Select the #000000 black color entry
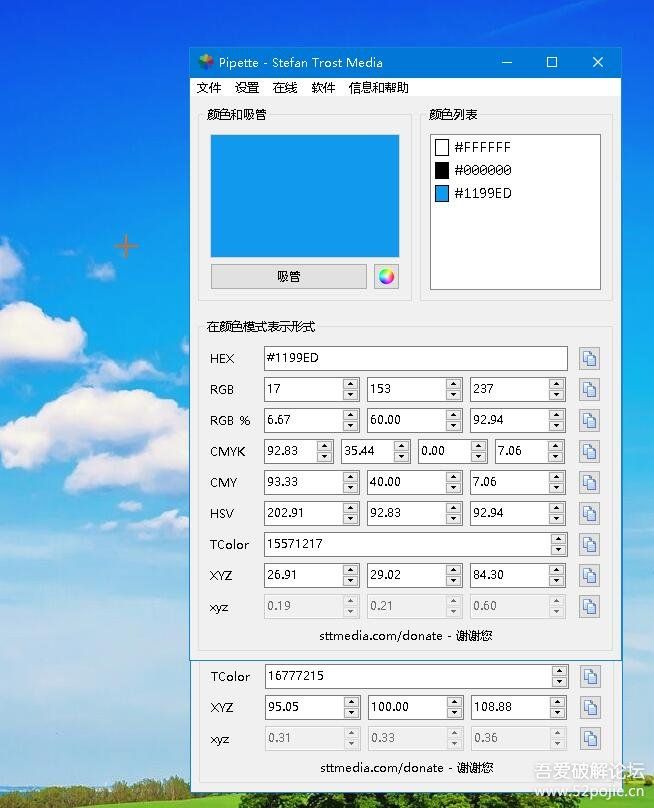 coord(482,170)
